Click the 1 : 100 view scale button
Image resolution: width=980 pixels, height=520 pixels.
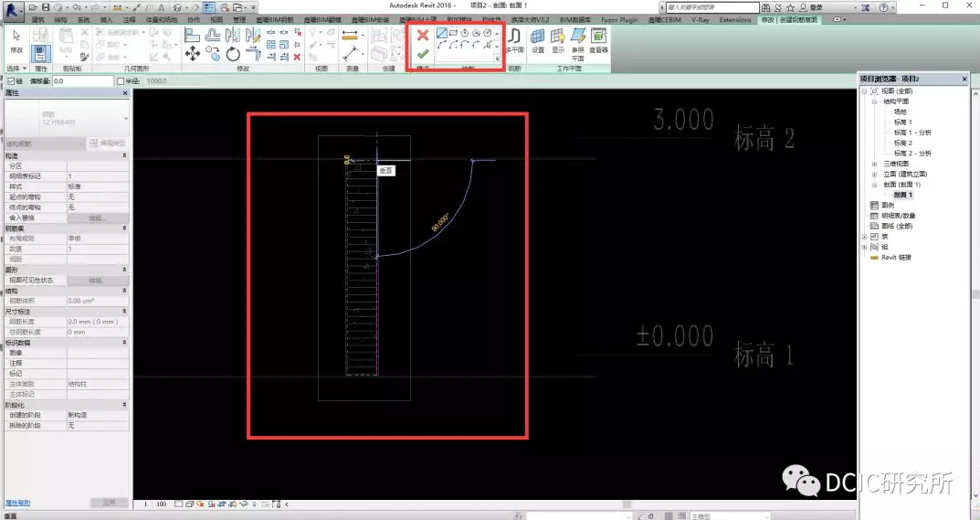pyautogui.click(x=155, y=504)
